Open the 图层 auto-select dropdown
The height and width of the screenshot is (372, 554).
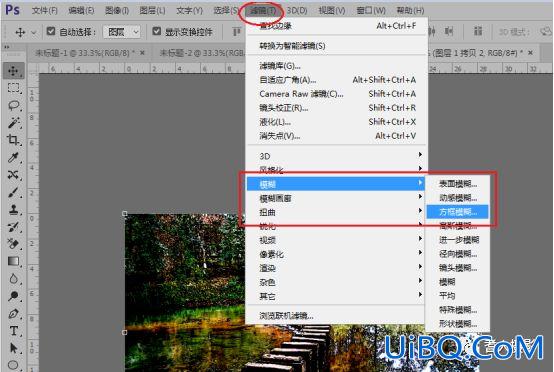[122, 32]
